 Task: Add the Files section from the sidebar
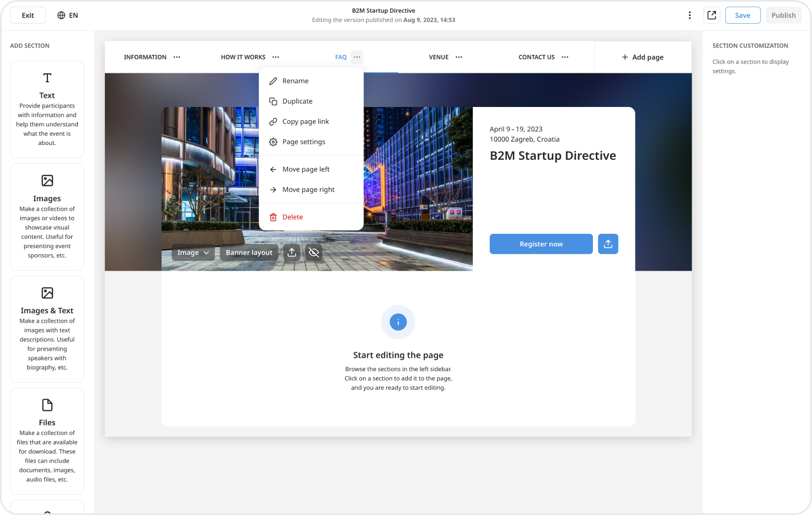coord(47,441)
